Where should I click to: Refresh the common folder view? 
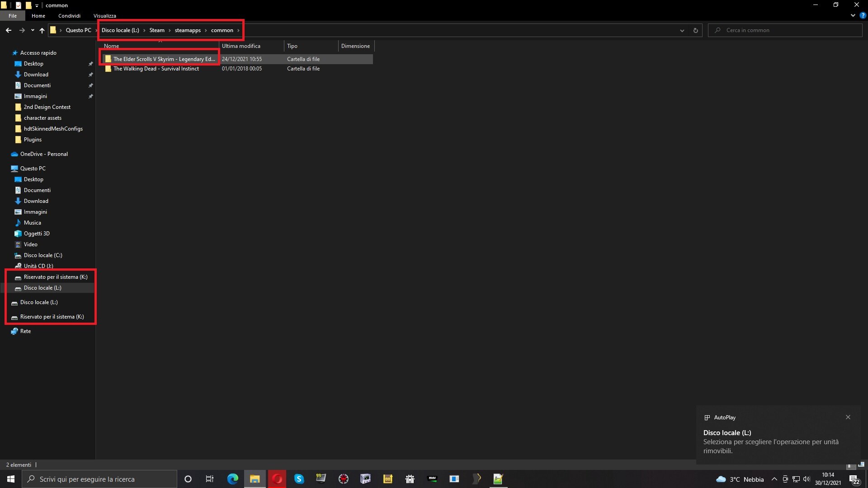click(x=695, y=30)
